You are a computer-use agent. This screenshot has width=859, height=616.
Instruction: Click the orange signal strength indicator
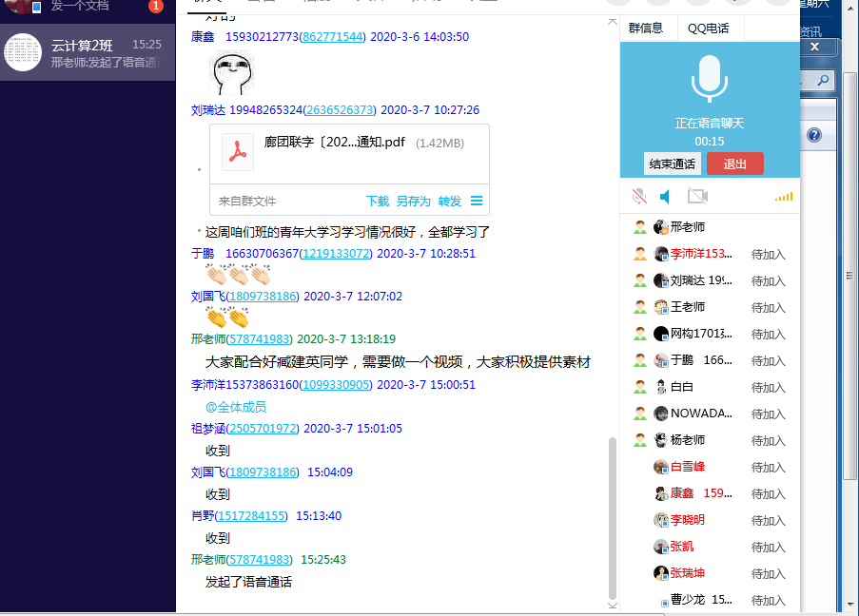point(784,197)
